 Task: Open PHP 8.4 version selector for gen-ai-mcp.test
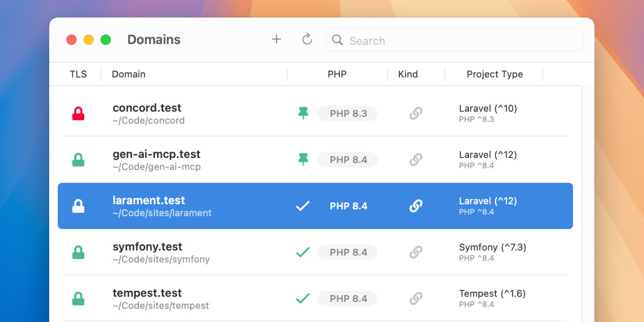click(x=348, y=160)
